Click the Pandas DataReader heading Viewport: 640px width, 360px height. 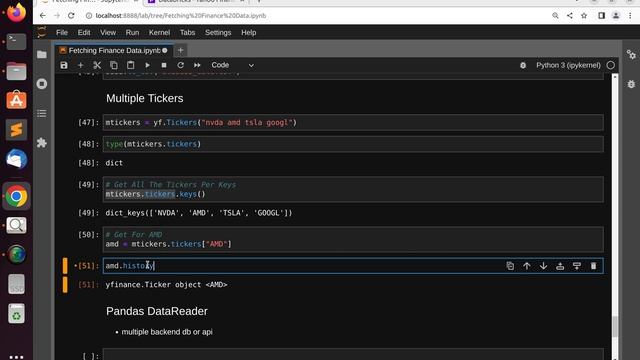click(x=157, y=311)
